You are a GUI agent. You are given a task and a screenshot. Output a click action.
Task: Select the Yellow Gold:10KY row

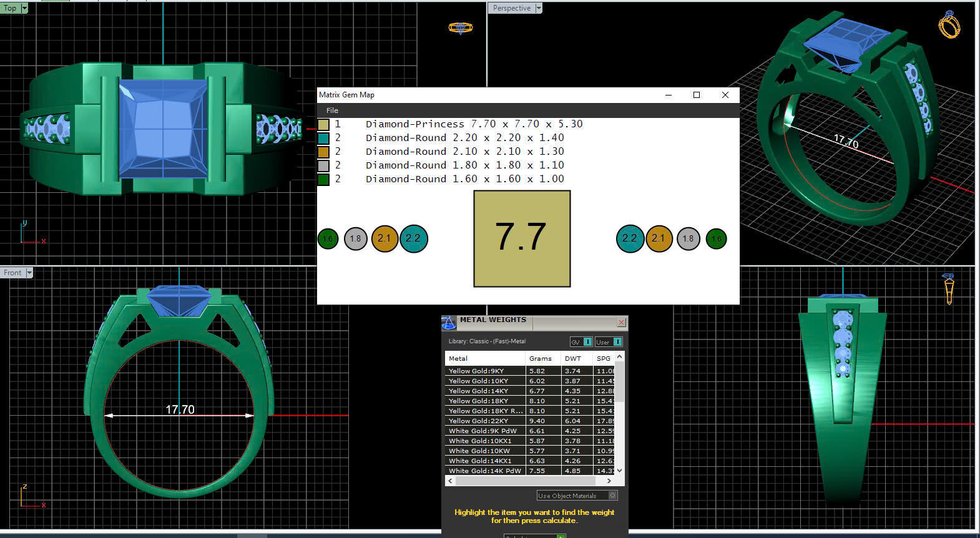coord(530,381)
